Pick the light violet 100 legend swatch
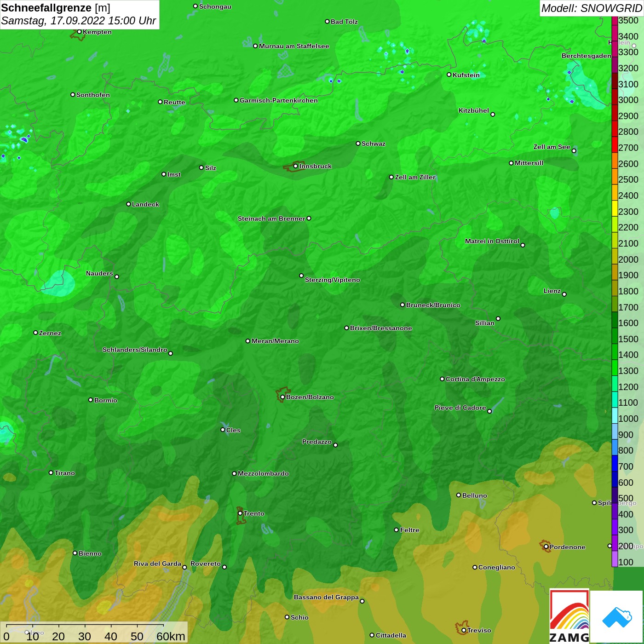The image size is (644, 644). [x=615, y=559]
